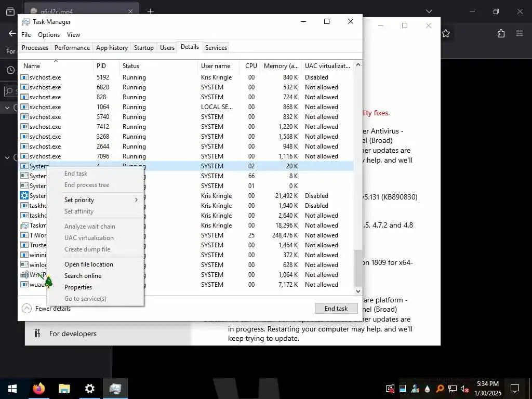Switch to the Startup tab
Screen dimensions: 532x399
click(x=143, y=48)
